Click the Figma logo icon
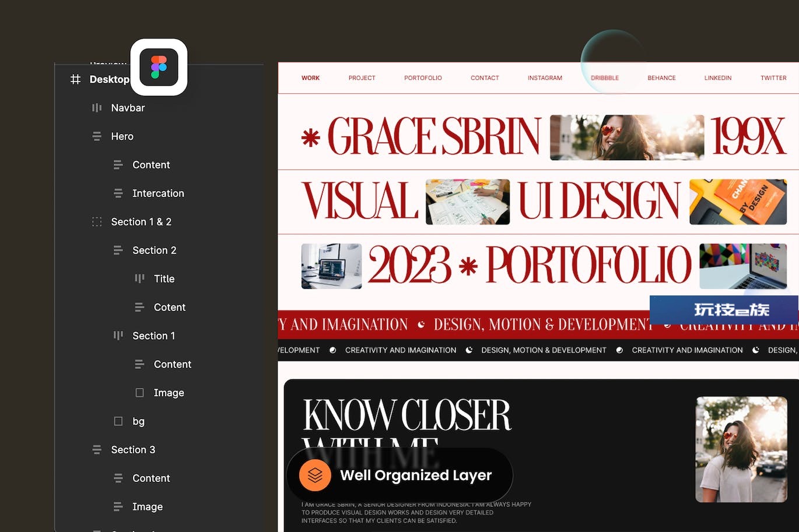Viewport: 799px width, 532px height. click(159, 67)
